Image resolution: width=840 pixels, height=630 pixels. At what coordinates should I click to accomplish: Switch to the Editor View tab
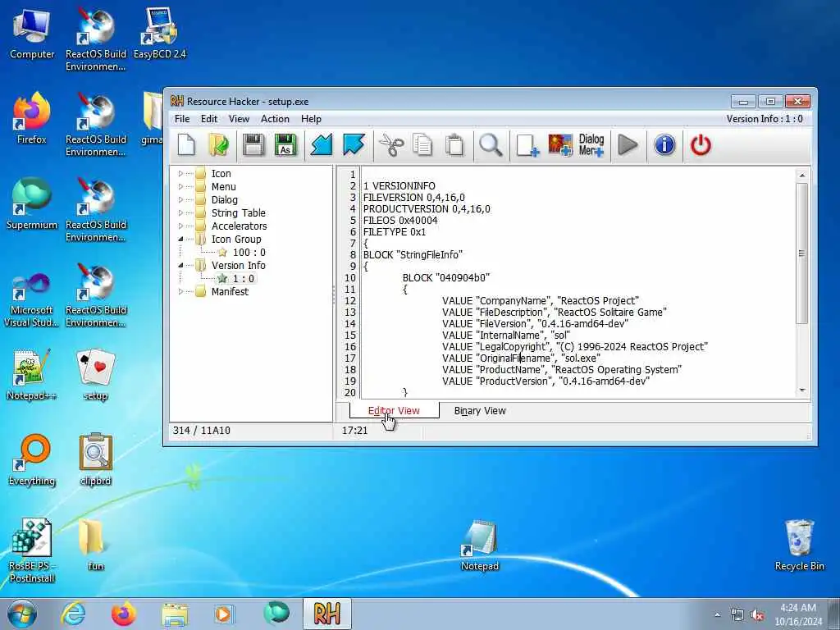[394, 411]
